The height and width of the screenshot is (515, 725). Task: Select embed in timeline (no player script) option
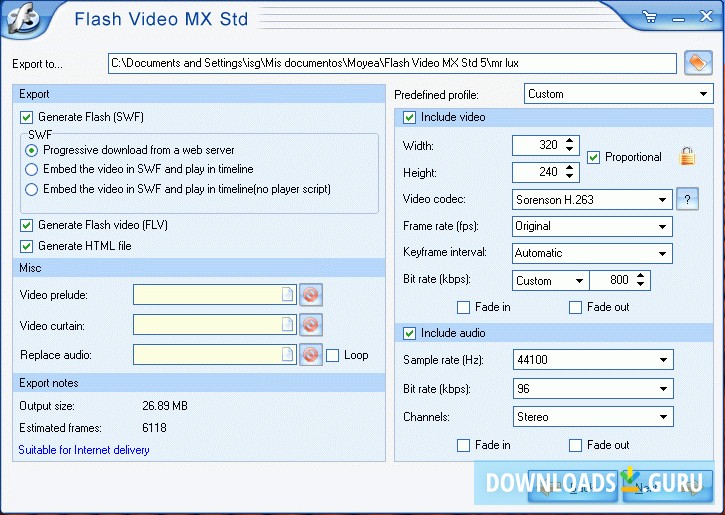coord(31,189)
